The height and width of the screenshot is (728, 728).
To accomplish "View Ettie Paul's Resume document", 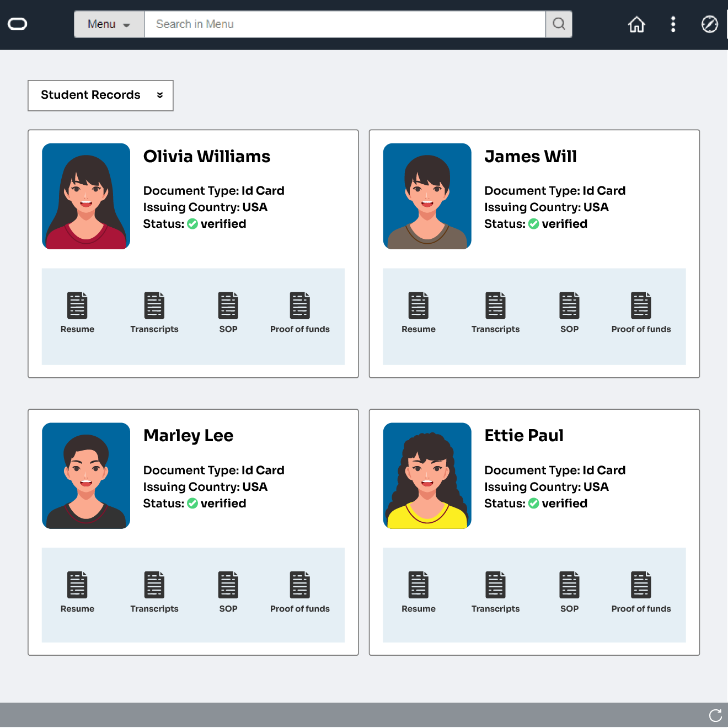I will [419, 585].
